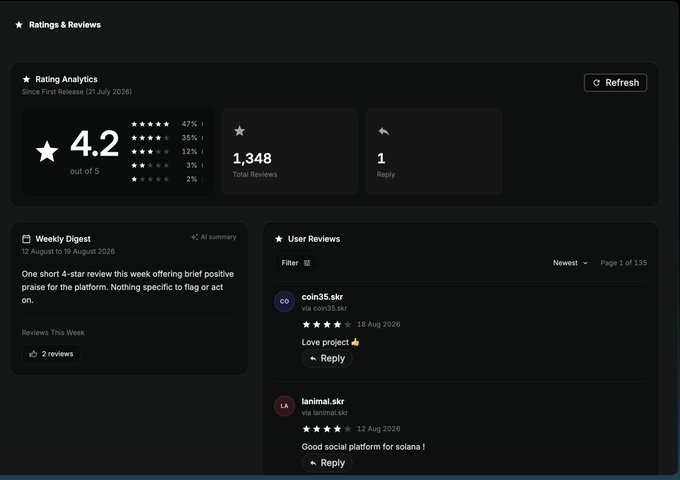Click the 2 reviews thumbs-up chip
The image size is (680, 480).
(x=51, y=354)
